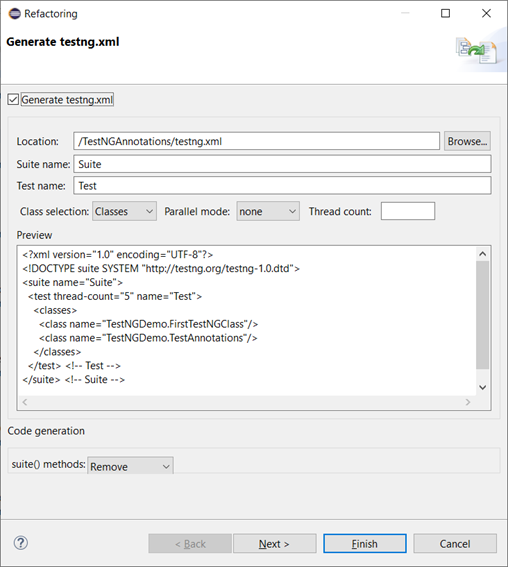The height and width of the screenshot is (567, 508).
Task: Open the Class selection dropdown
Action: pos(124,211)
